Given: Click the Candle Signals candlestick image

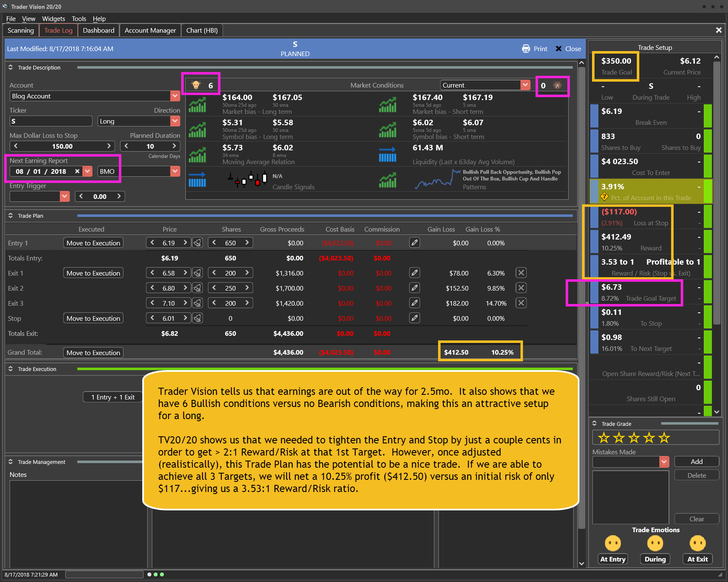Looking at the screenshot, I should 247,179.
